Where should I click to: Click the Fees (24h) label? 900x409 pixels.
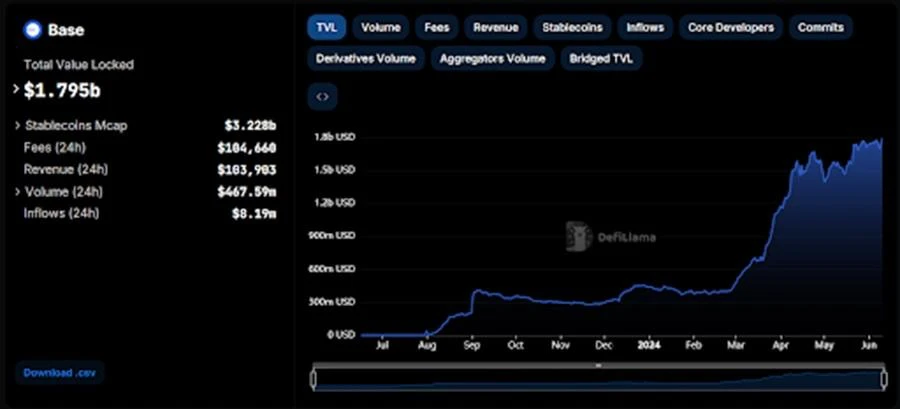55,148
